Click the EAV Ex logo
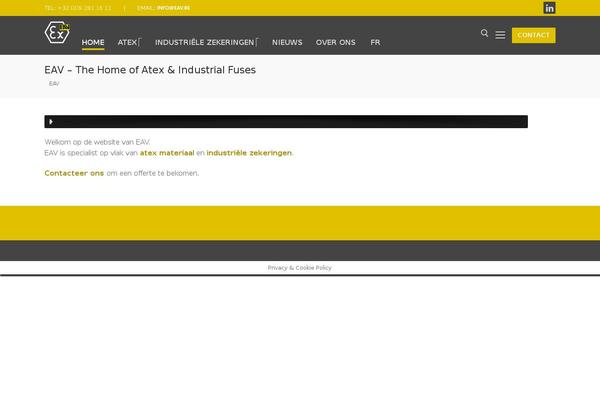The width and height of the screenshot is (600, 400). tap(57, 33)
